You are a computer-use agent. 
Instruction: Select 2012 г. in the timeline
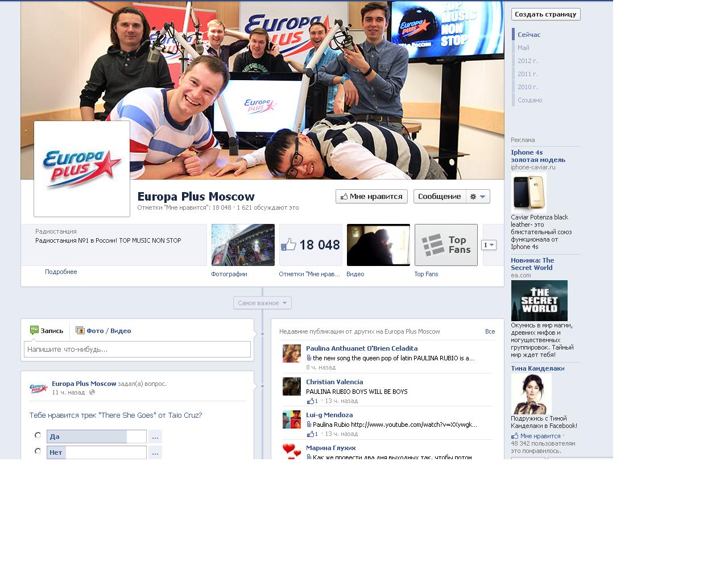tap(527, 61)
